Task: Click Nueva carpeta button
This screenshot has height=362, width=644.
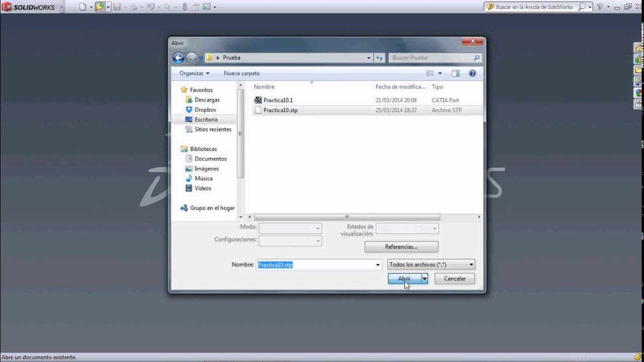Action: coord(242,73)
